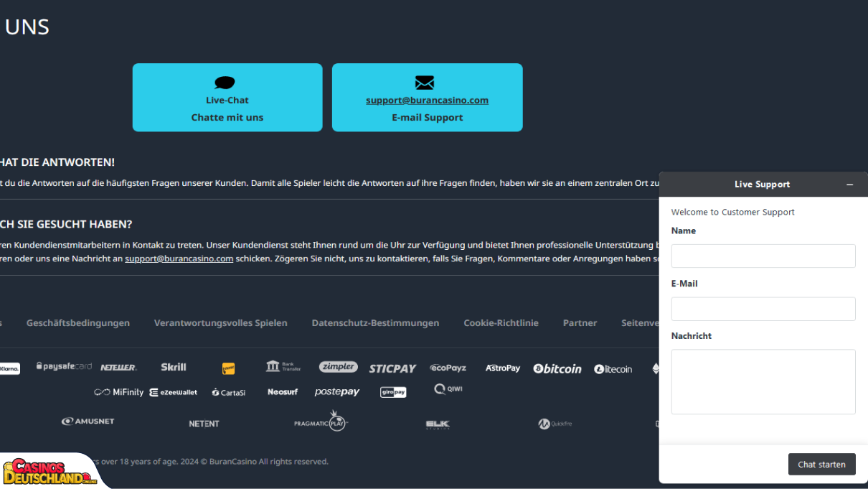The image size is (868, 489).
Task: Open the Cookie-Richtlinie footer link
Action: point(501,323)
